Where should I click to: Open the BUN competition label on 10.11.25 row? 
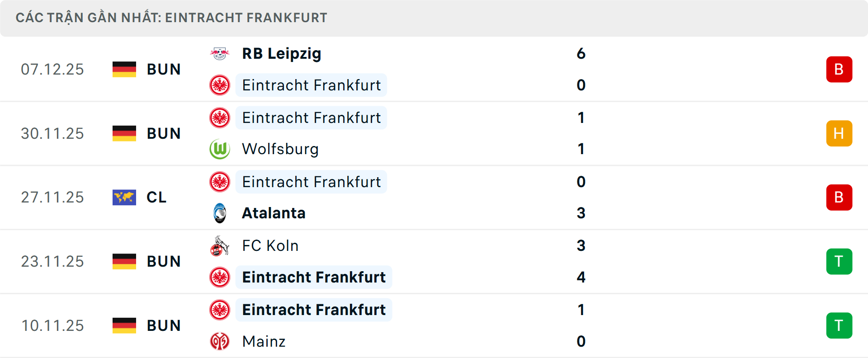coord(163,325)
